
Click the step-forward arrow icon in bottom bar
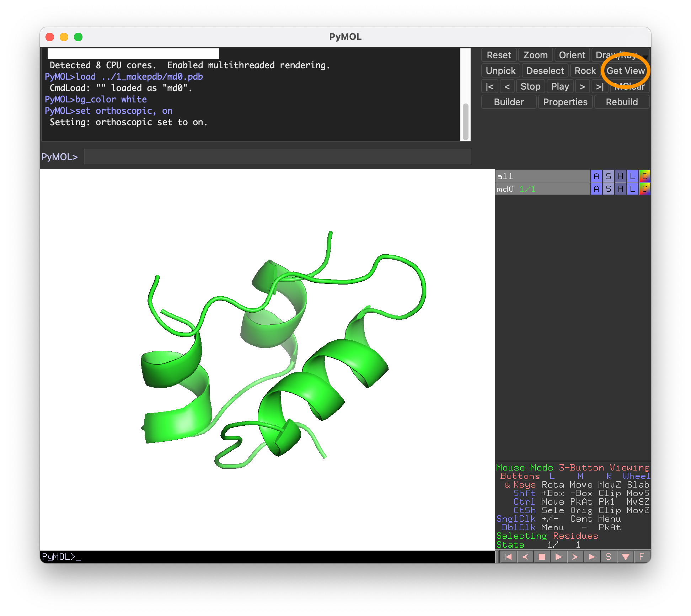point(575,557)
